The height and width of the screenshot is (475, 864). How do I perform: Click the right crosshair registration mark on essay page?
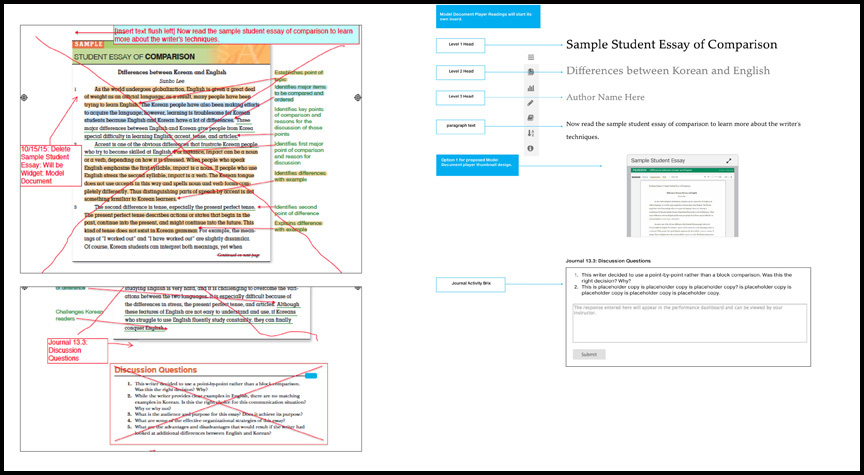(358, 98)
